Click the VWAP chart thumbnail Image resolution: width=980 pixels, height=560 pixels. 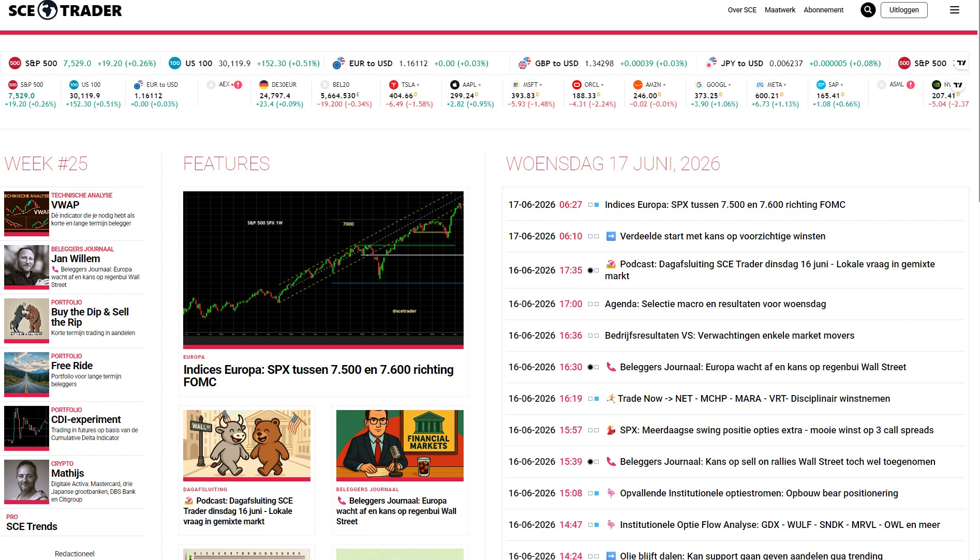click(26, 213)
